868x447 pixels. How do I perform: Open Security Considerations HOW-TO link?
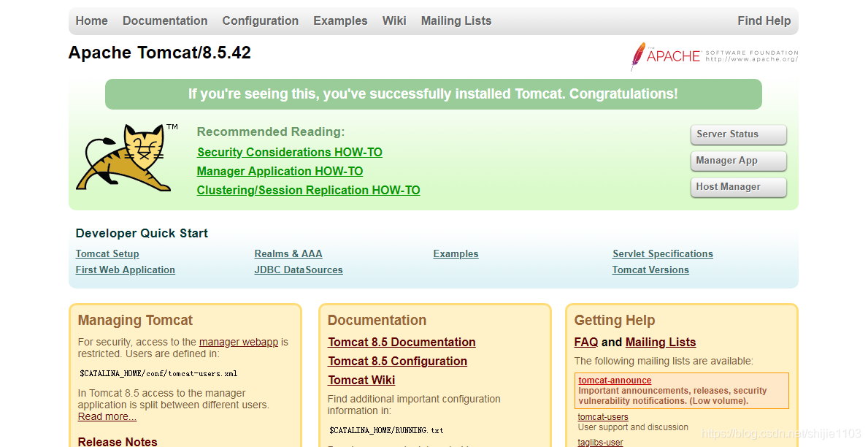290,153
